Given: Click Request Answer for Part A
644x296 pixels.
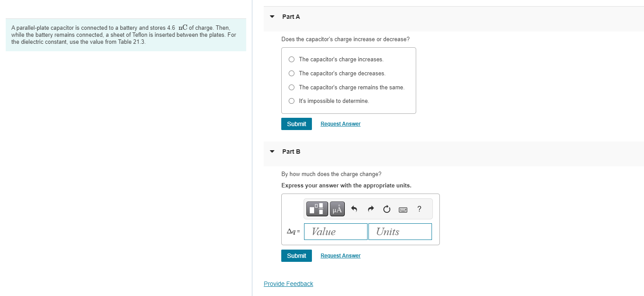Looking at the screenshot, I should 340,124.
